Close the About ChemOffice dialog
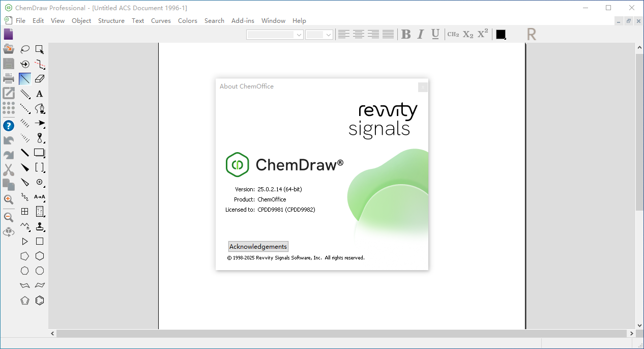This screenshot has width=644, height=349. pos(423,87)
